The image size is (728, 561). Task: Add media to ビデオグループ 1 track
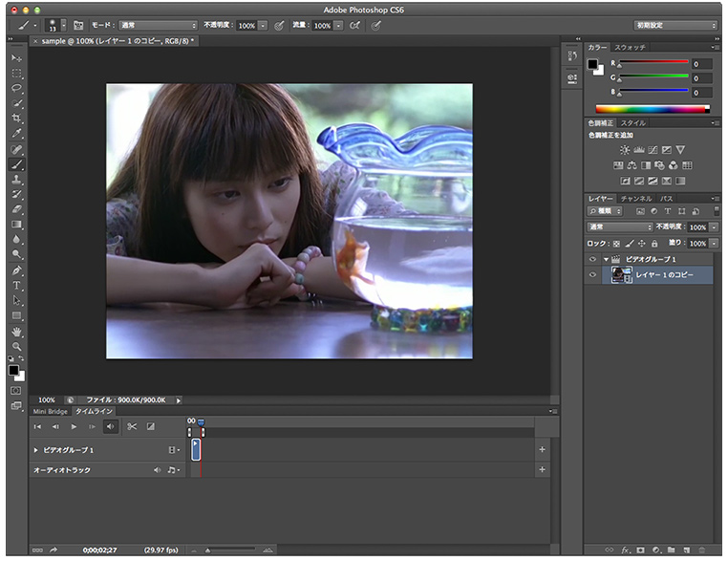point(542,449)
